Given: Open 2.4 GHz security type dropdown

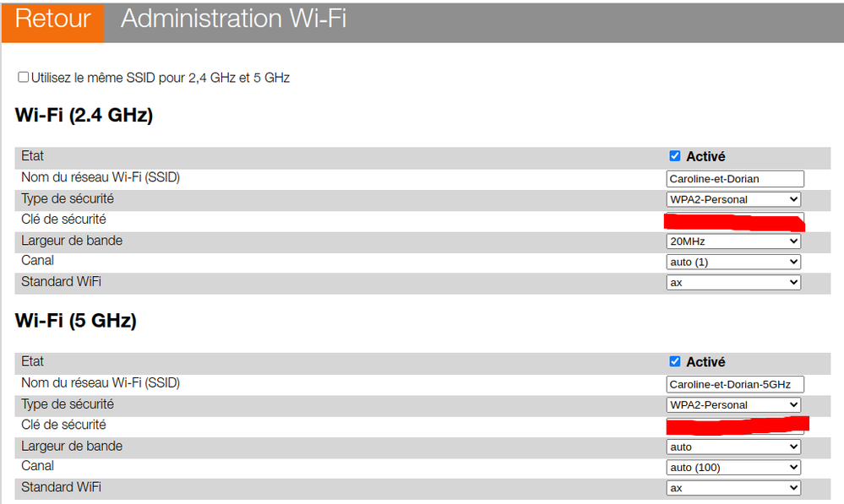Looking at the screenshot, I should (x=732, y=199).
